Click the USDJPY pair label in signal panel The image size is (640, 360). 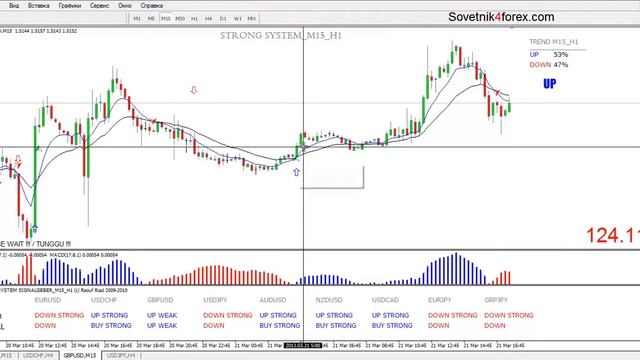pos(215,300)
